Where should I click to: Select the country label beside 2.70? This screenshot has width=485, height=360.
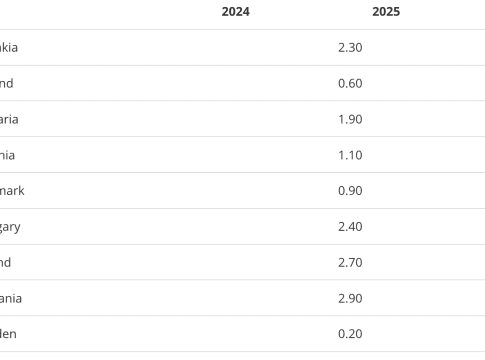(5, 263)
